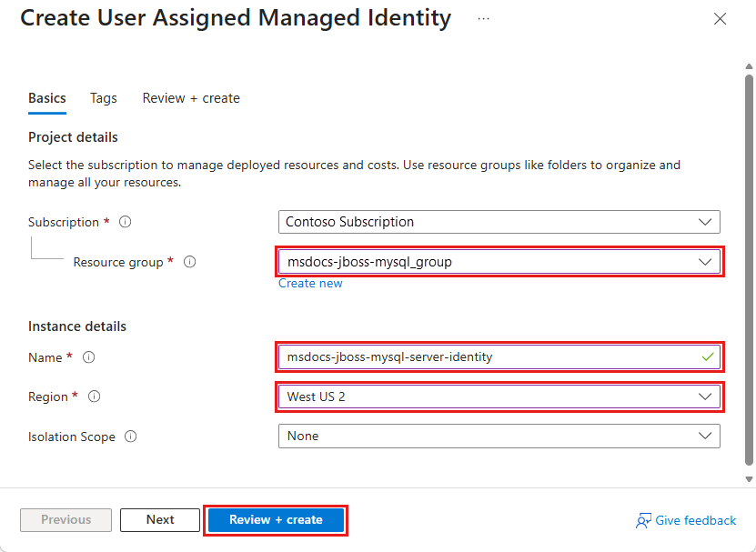This screenshot has width=756, height=552.
Task: Click the Give feedback person icon
Action: click(644, 521)
